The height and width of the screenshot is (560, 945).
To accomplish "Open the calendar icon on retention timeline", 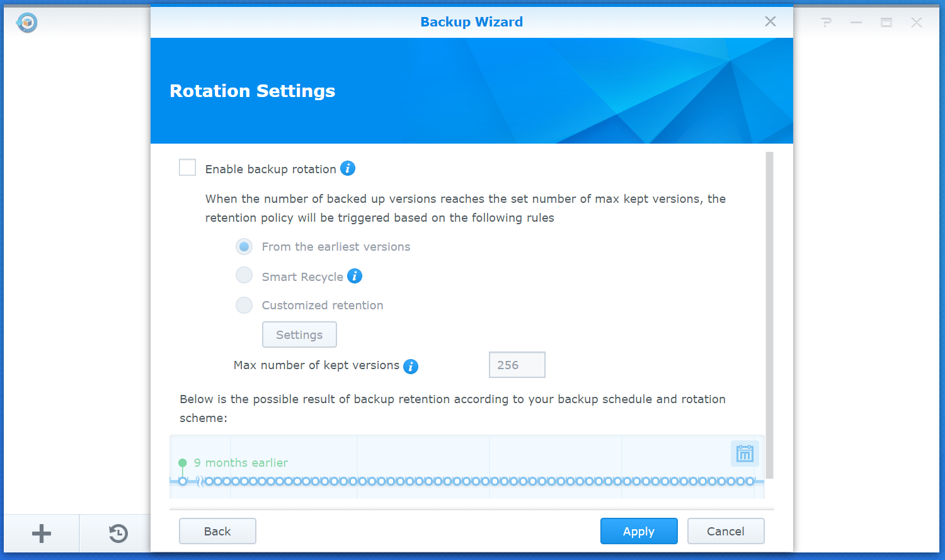I will [x=745, y=454].
